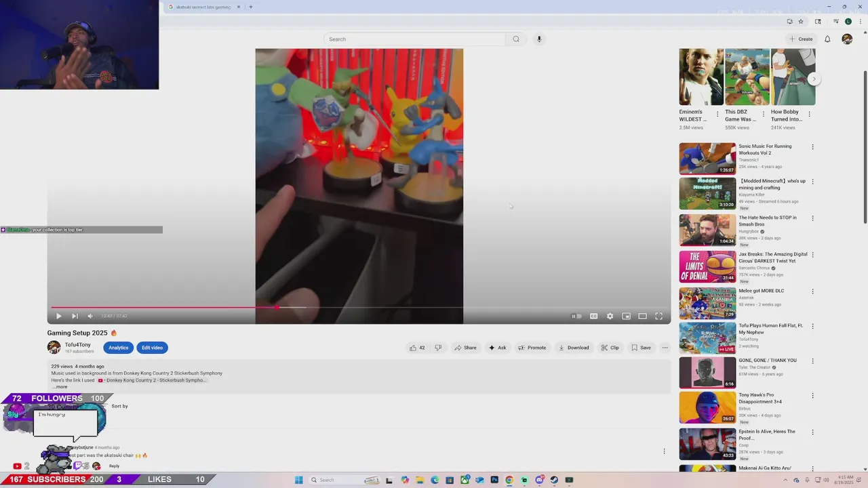This screenshot has height=488, width=868.
Task: Click Edit video button
Action: coord(152,348)
